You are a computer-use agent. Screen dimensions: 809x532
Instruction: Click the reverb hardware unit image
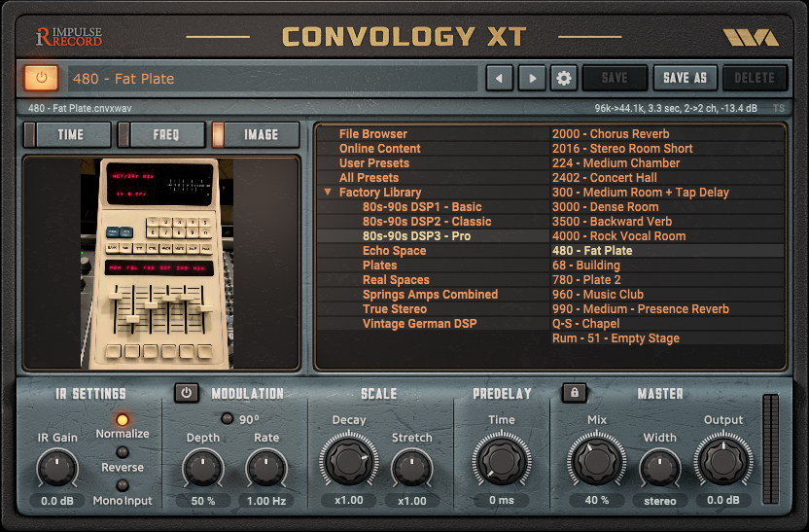pos(158,264)
